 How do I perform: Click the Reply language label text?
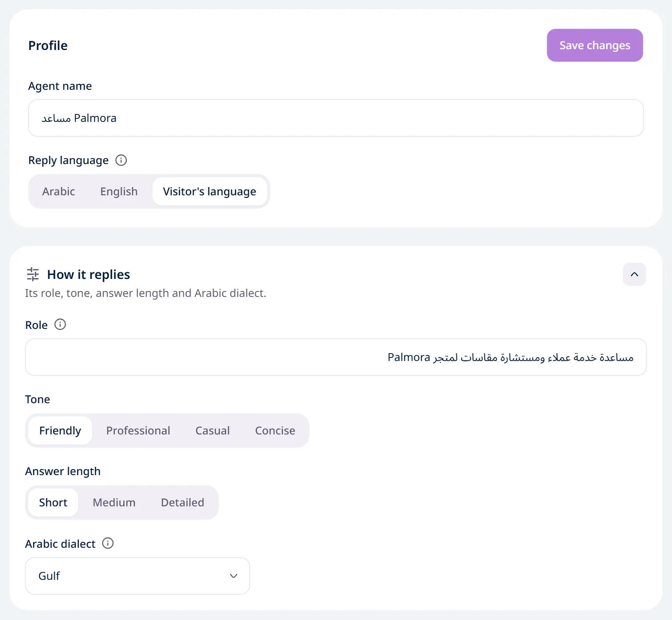(x=68, y=160)
